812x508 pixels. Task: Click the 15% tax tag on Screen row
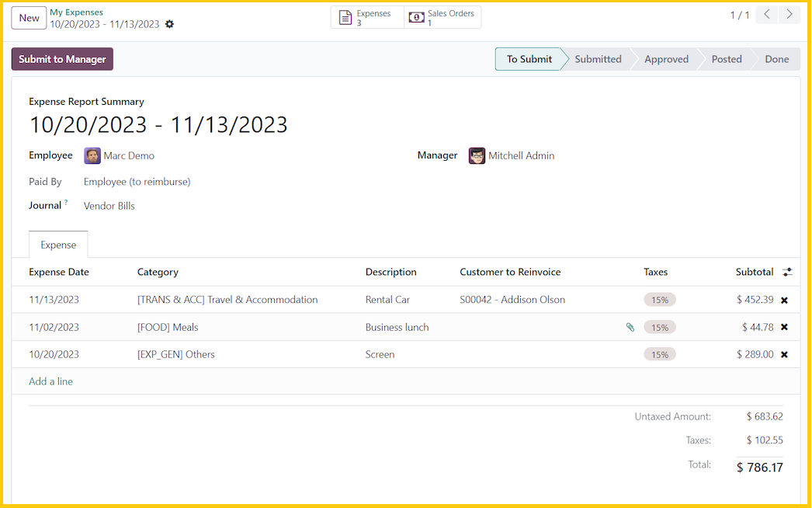click(660, 354)
